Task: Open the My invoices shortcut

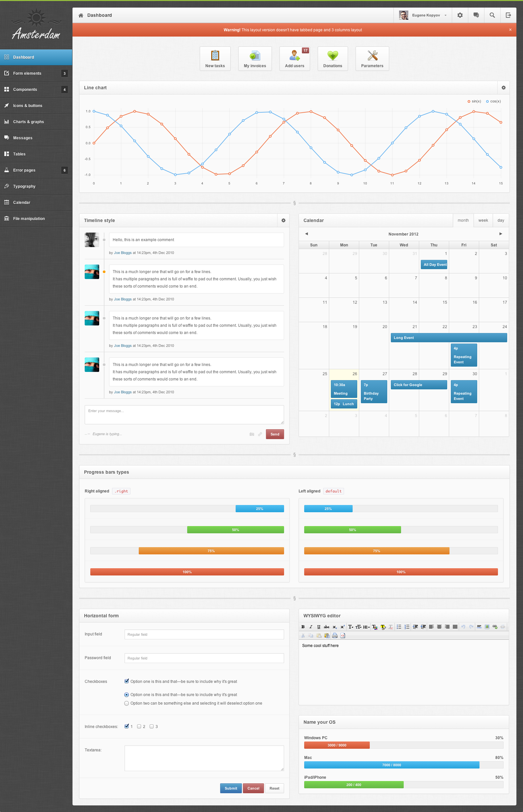Action: [255, 58]
